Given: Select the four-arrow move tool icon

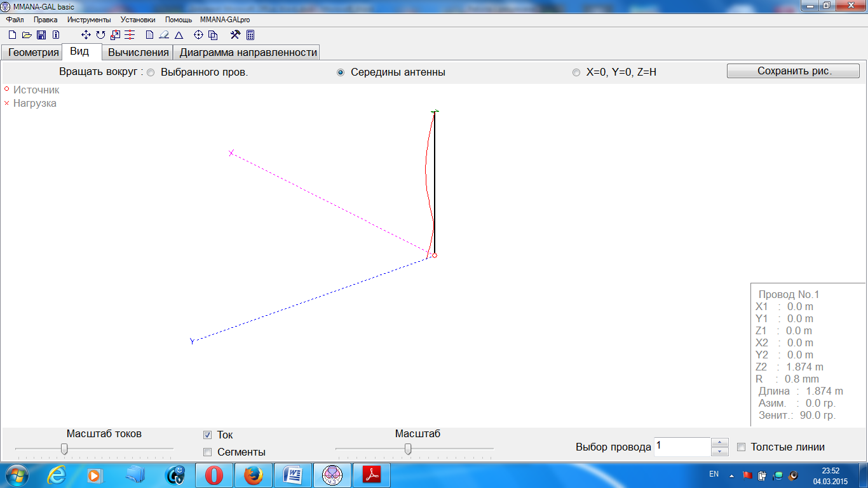Looking at the screenshot, I should click(86, 35).
